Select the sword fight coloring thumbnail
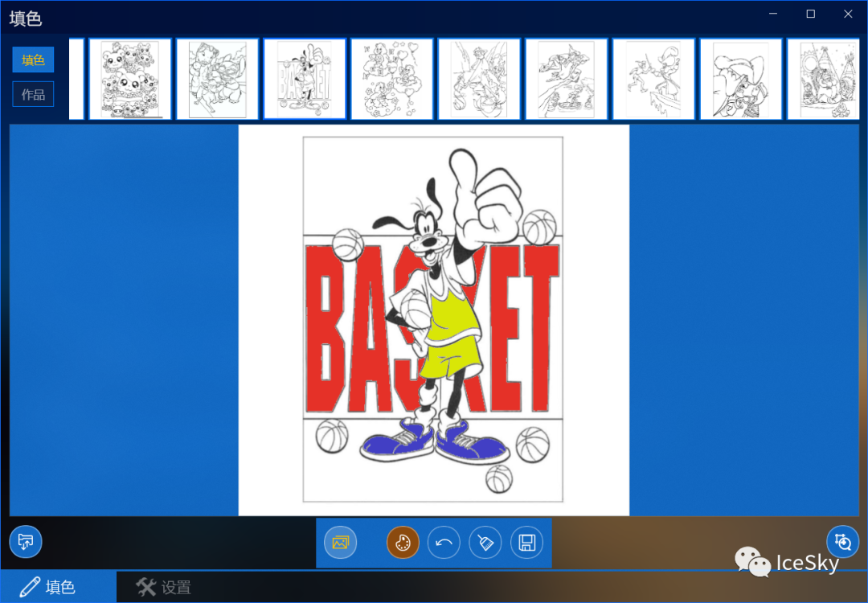This screenshot has width=868, height=603. (x=653, y=79)
